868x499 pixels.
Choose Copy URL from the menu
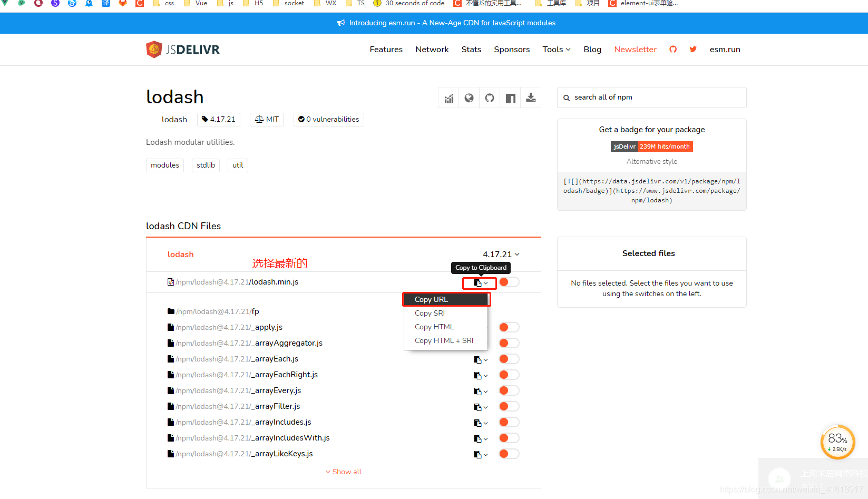(x=445, y=299)
